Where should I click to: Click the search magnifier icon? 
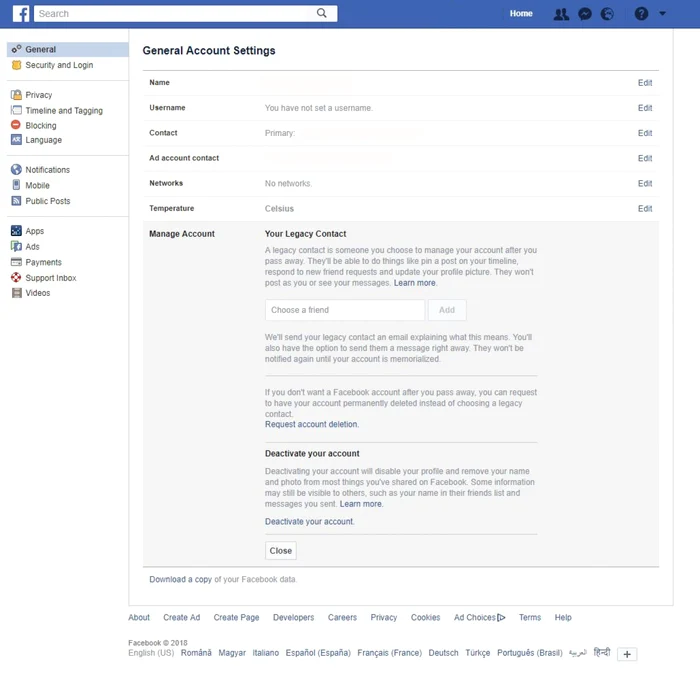click(322, 14)
